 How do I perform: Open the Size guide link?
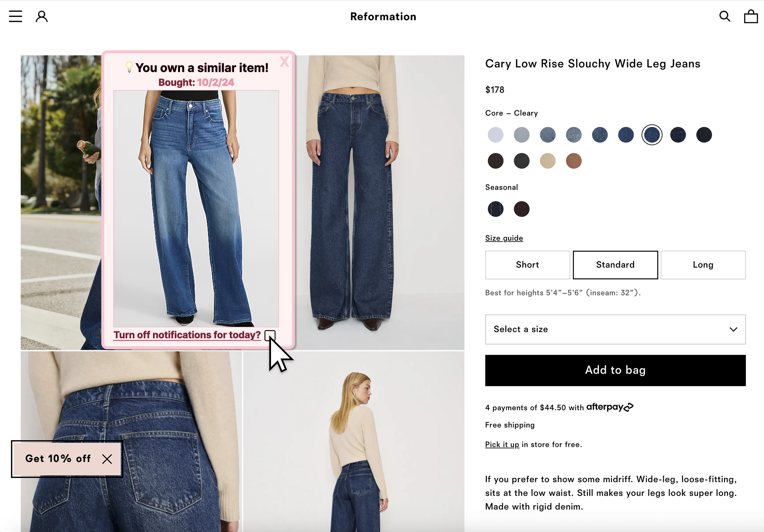click(504, 238)
